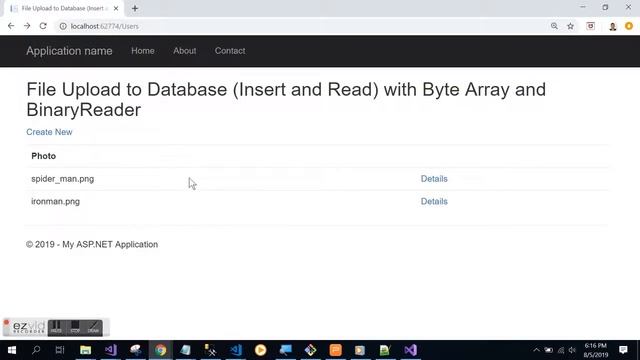Show hidden system tray icons chevron
This screenshot has height=360, width=640.
pyautogui.click(x=536, y=350)
